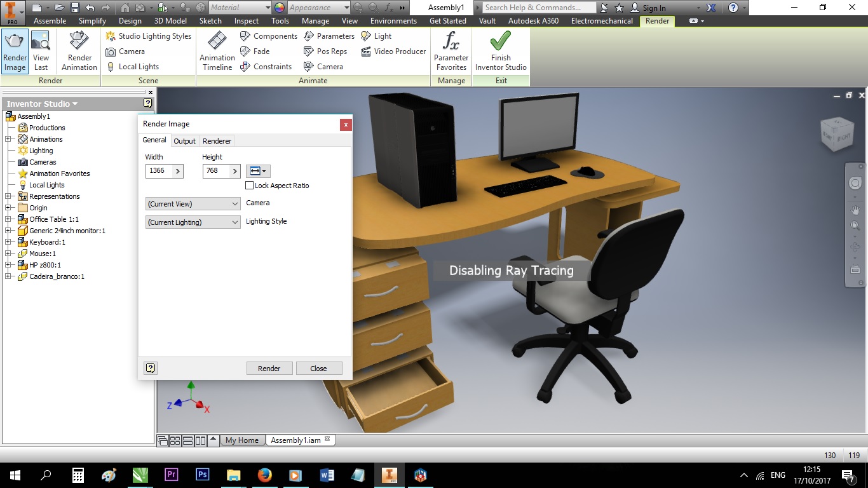Open Firefox from the taskbar
This screenshot has height=488, width=868.
coord(265,475)
